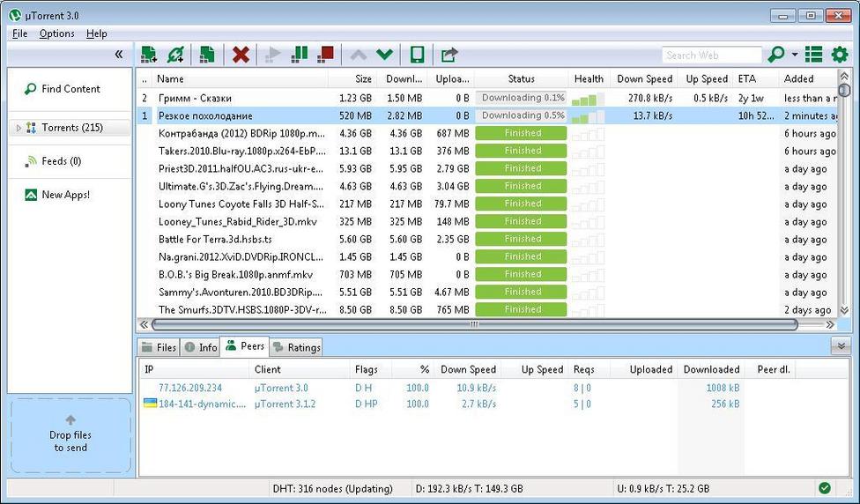This screenshot has height=504, width=860.
Task: Click health bars of Гримм - Сказки
Action: (x=588, y=100)
